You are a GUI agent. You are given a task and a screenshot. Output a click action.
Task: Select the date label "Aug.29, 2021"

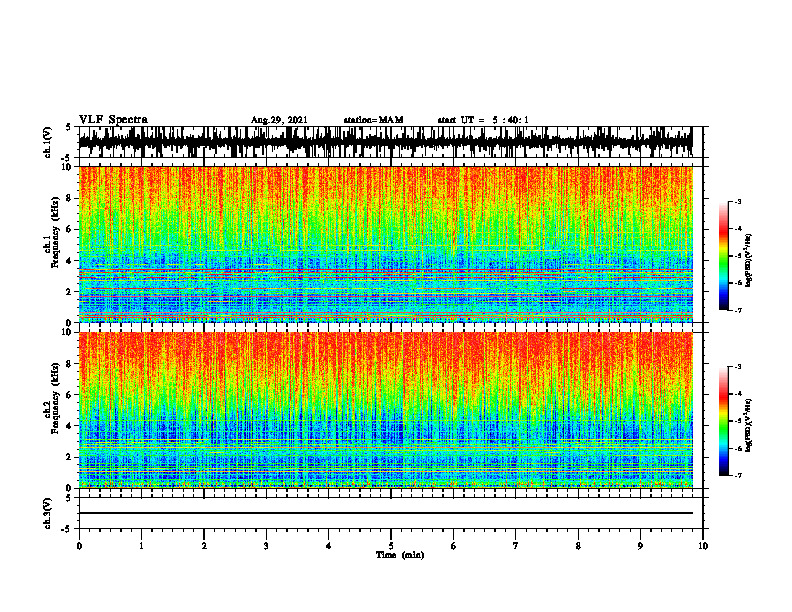[279, 120]
